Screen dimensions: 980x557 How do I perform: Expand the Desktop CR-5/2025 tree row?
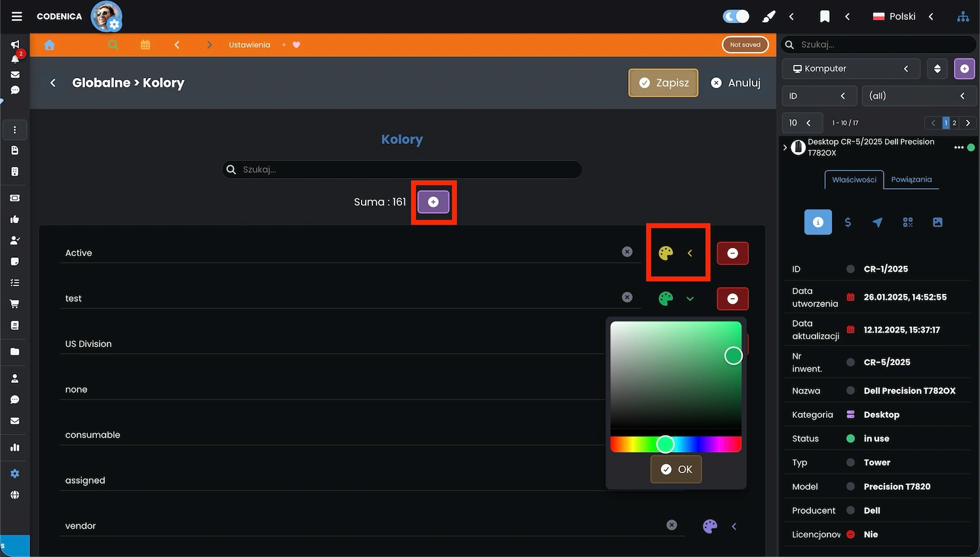tap(785, 147)
